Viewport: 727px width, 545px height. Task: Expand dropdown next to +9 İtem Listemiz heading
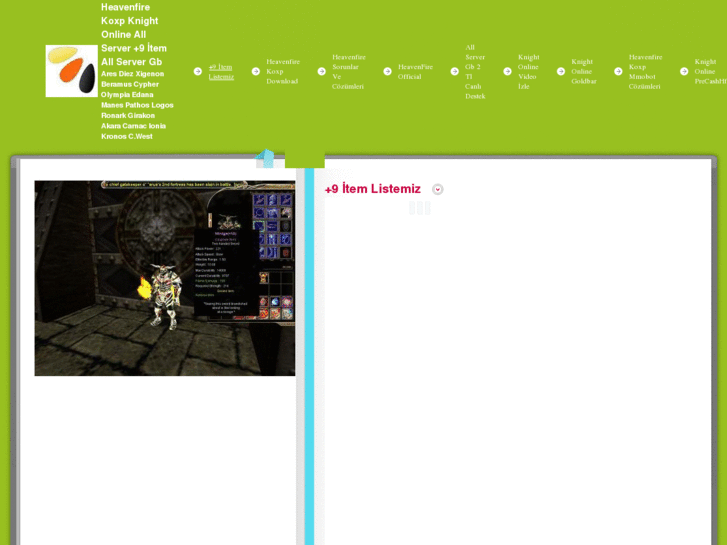pyautogui.click(x=437, y=189)
